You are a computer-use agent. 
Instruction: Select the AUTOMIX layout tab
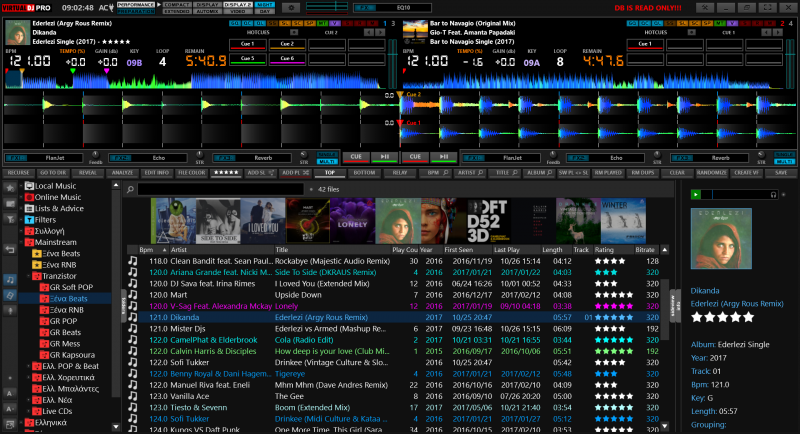pos(207,11)
